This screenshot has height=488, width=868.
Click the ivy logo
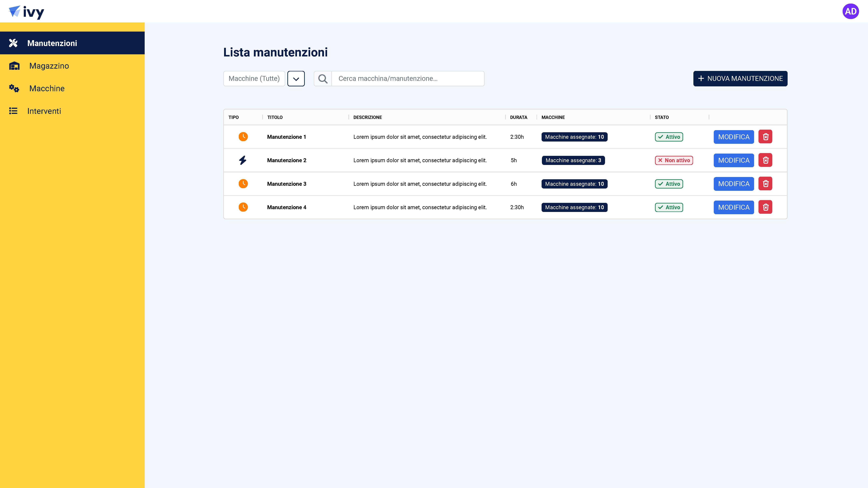tap(26, 12)
